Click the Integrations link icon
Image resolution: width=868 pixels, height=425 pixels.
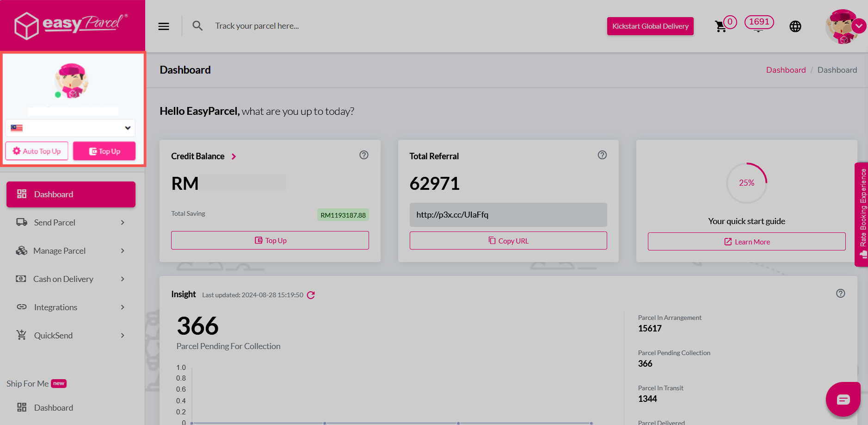point(22,307)
